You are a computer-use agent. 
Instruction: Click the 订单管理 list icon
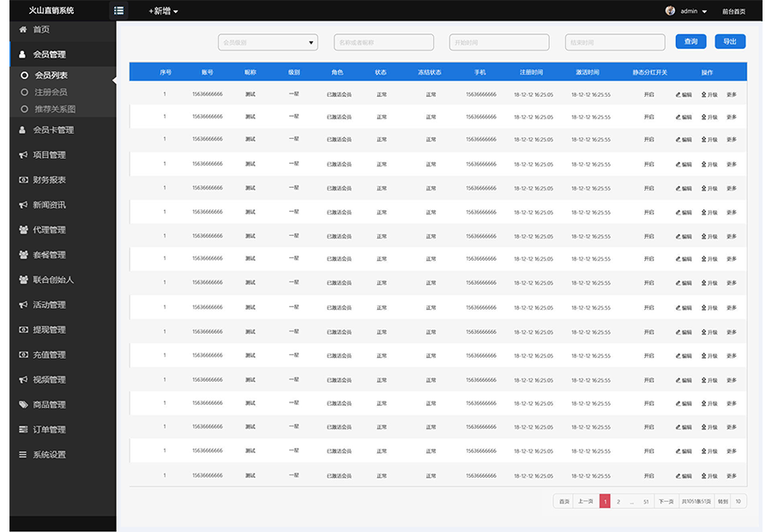tap(22, 430)
